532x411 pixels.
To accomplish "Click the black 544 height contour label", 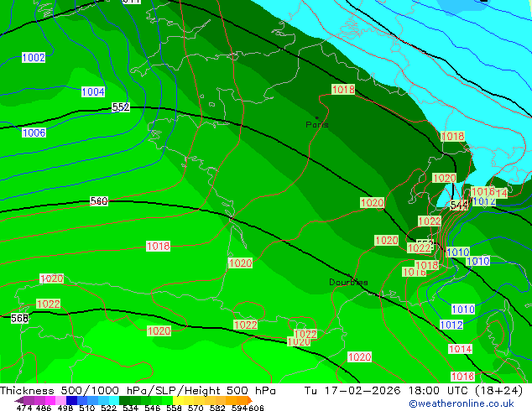I will coord(459,205).
